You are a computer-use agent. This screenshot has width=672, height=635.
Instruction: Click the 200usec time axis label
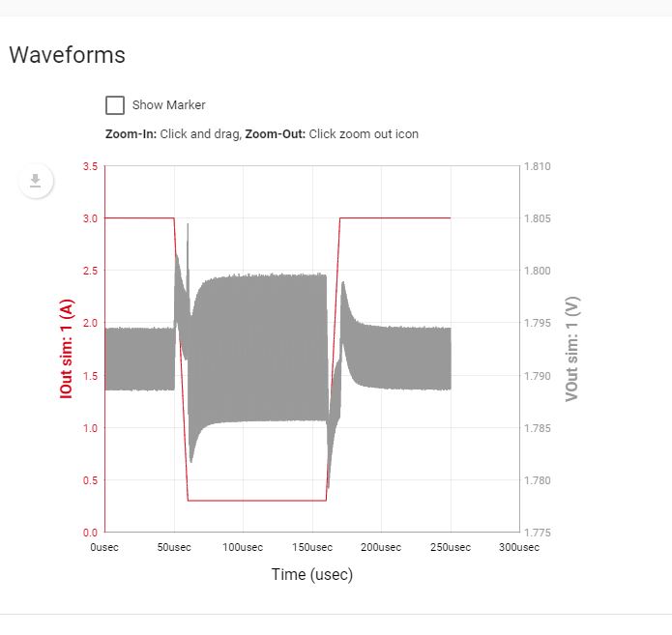click(381, 547)
